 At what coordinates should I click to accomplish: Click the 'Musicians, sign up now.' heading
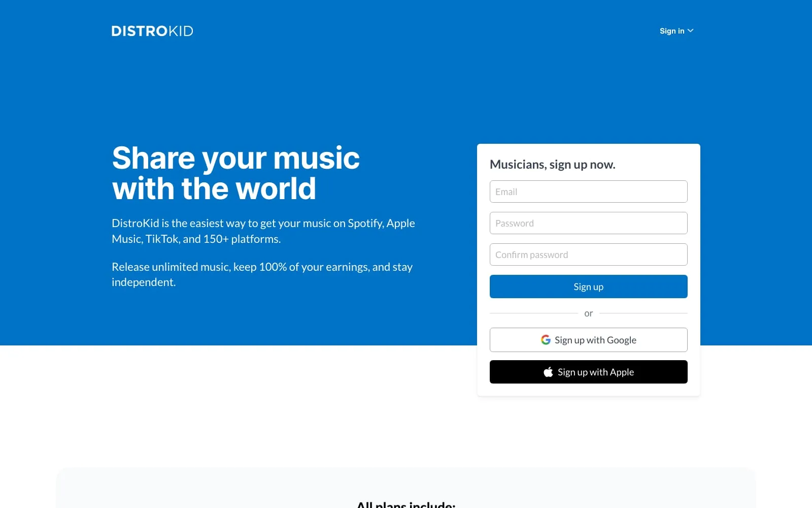[552, 165]
